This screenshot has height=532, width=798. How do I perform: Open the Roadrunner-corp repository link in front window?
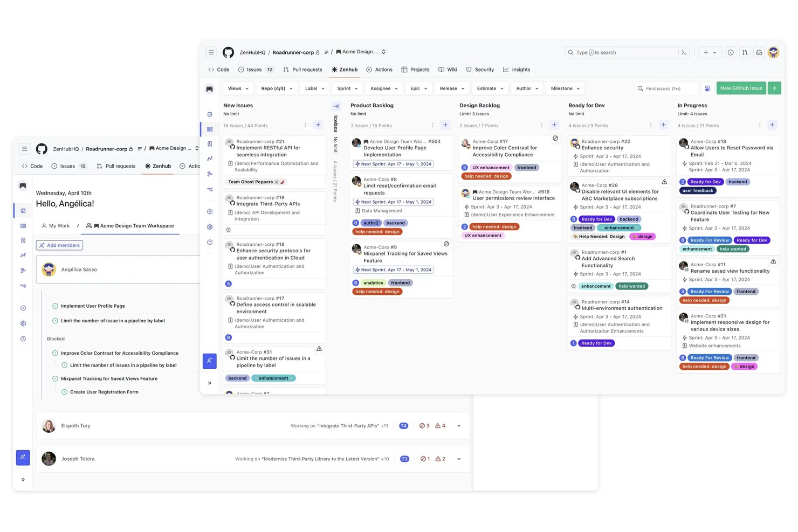tap(293, 52)
